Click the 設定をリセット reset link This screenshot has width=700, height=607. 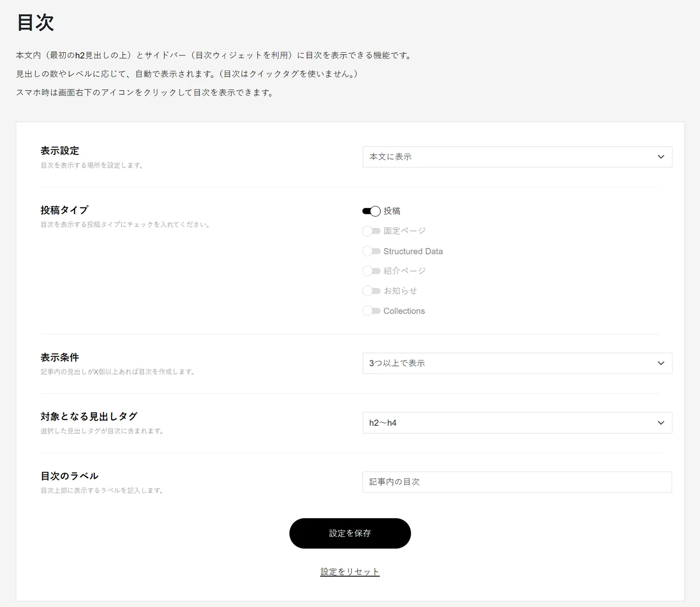[x=350, y=571]
